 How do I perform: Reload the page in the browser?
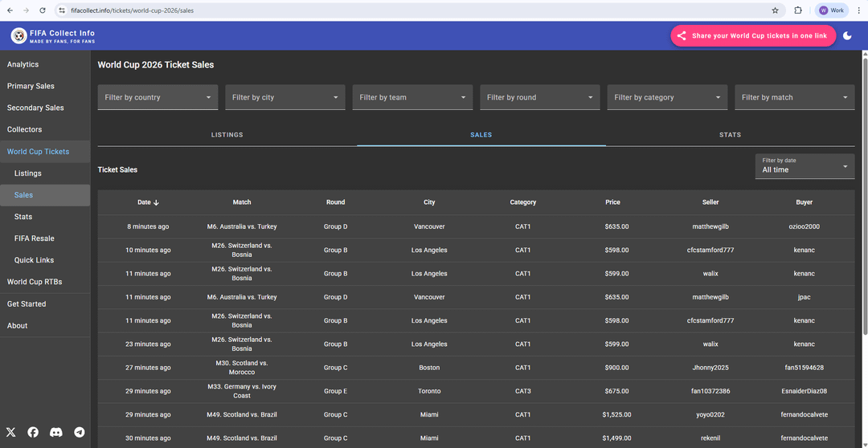[42, 10]
